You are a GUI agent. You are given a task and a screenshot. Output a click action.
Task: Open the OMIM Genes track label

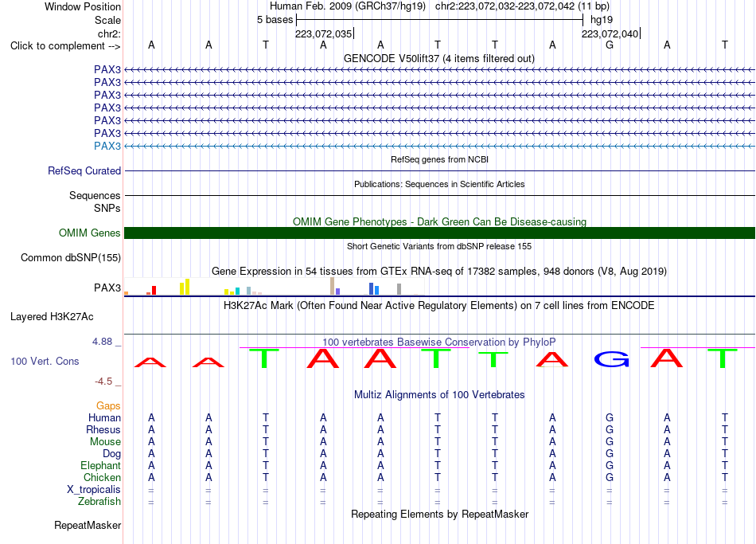tap(90, 233)
